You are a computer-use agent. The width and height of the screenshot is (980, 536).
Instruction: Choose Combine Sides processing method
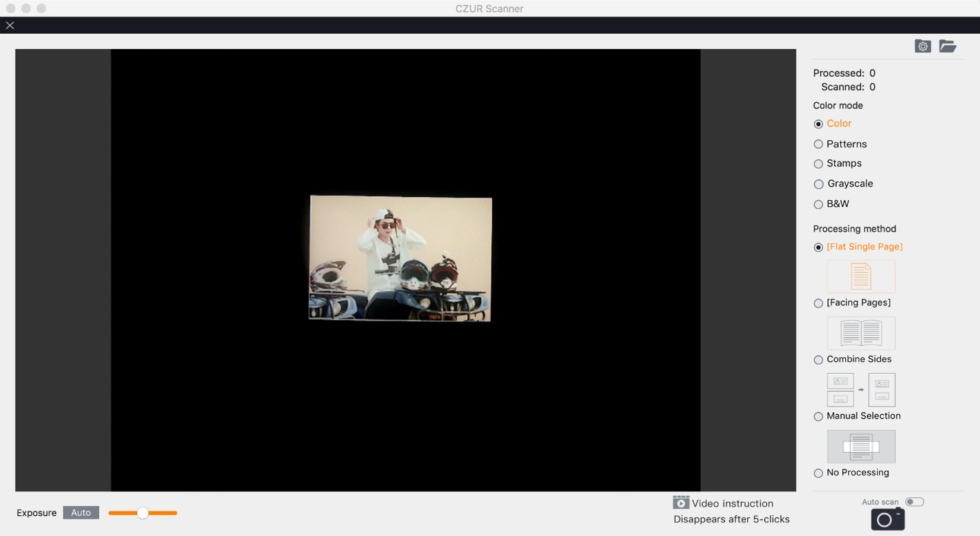[x=818, y=360]
